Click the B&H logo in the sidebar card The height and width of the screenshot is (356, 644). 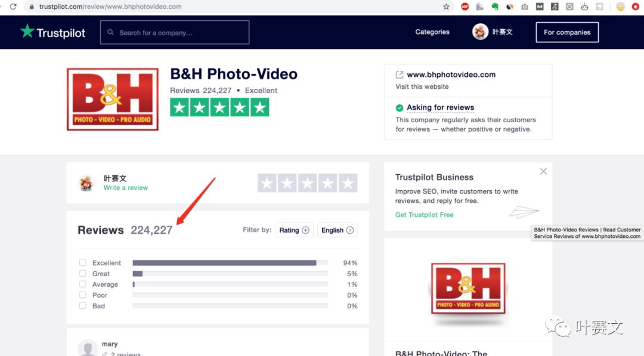468,289
